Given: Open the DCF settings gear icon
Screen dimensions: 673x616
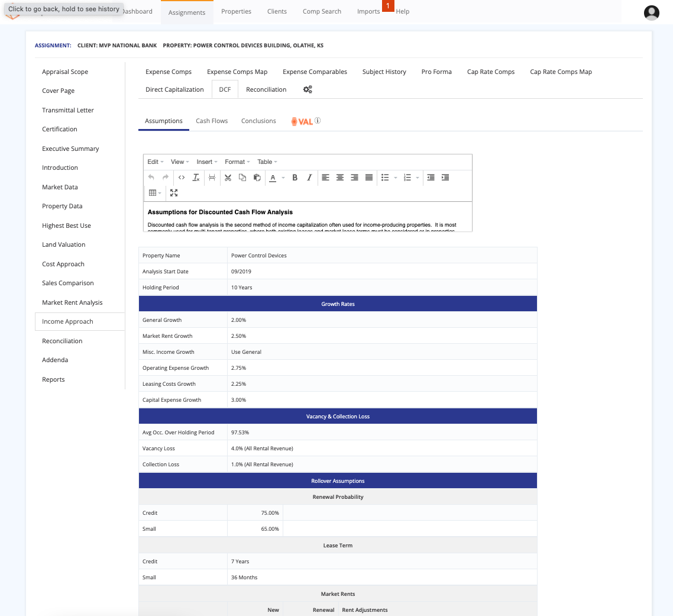Looking at the screenshot, I should click(x=307, y=89).
